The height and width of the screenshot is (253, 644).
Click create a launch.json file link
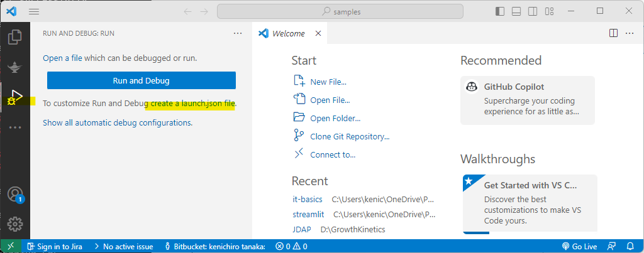pyautogui.click(x=192, y=104)
